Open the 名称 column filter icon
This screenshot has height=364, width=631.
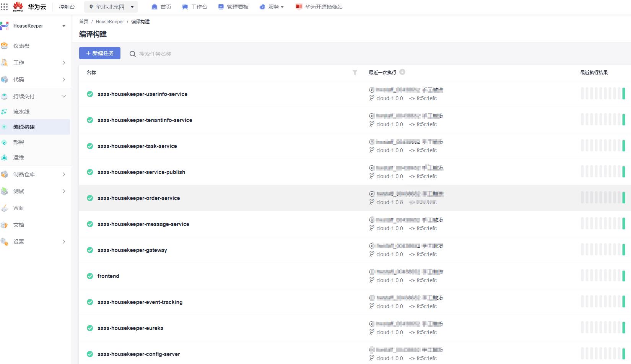click(355, 72)
